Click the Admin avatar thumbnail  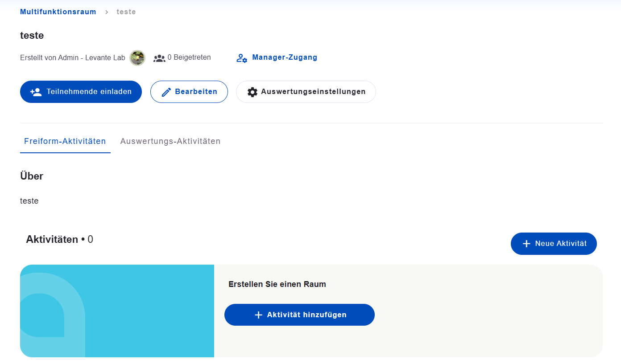point(137,58)
